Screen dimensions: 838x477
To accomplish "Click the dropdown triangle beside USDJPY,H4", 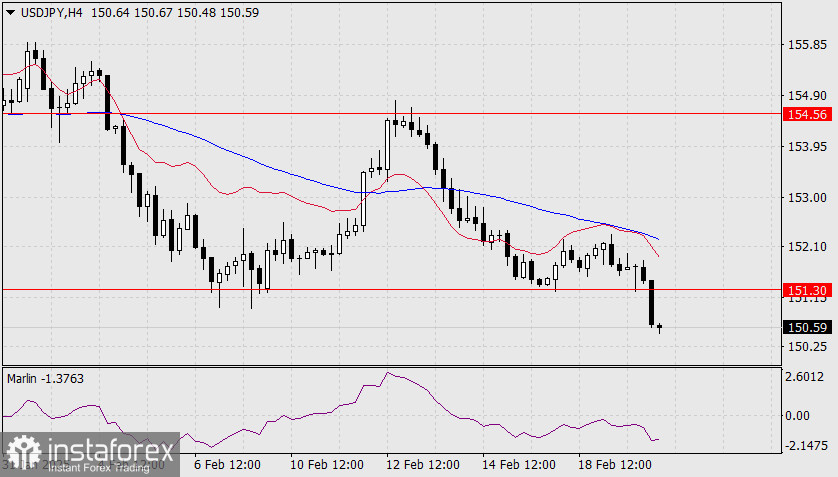I will 10,12.
